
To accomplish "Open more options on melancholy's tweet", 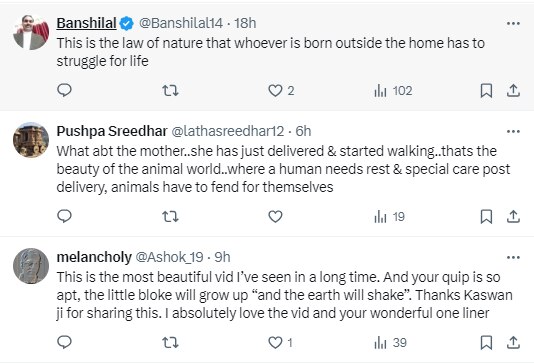I will pyautogui.click(x=513, y=257).
